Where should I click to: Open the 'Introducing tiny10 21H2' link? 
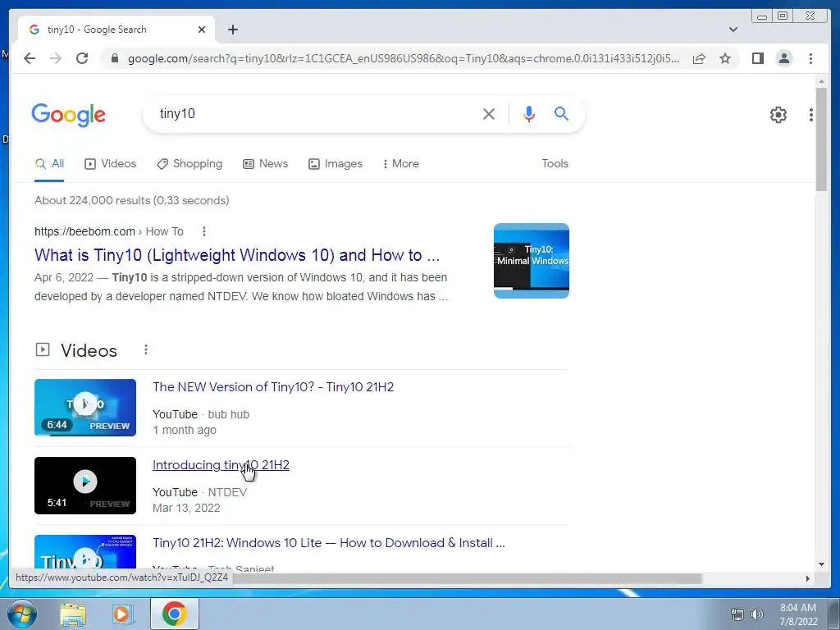[x=221, y=465]
